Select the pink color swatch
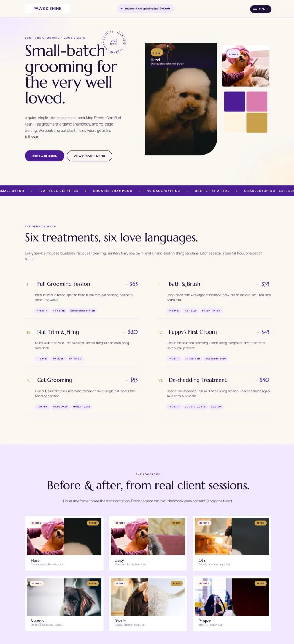Viewport: 294px width, 644px height. 257,101
